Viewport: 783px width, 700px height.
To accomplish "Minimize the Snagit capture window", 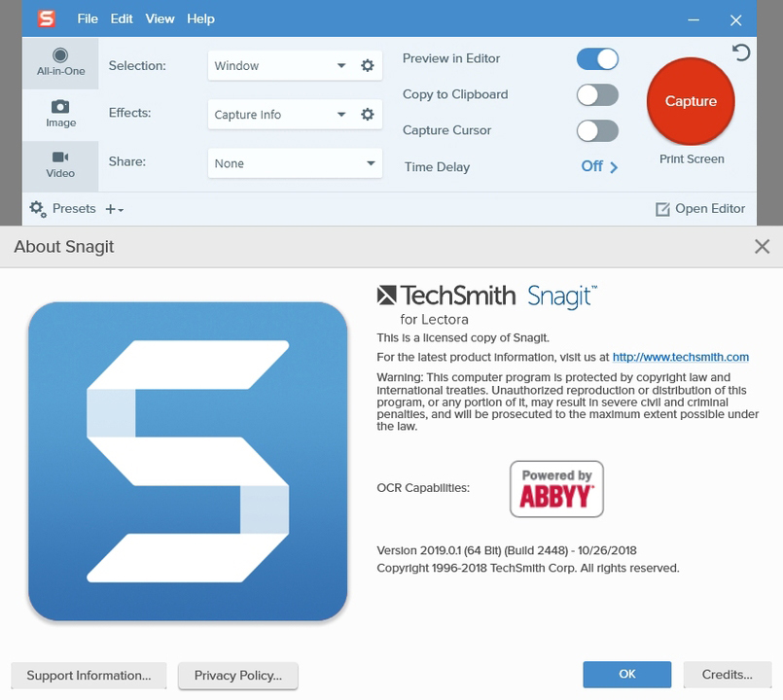I will [x=694, y=20].
